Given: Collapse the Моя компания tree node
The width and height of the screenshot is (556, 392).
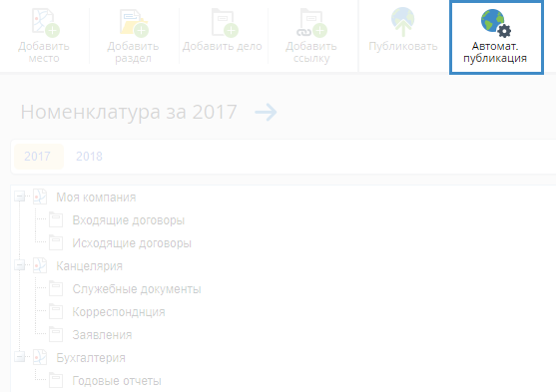Looking at the screenshot, I should pos(20,196).
